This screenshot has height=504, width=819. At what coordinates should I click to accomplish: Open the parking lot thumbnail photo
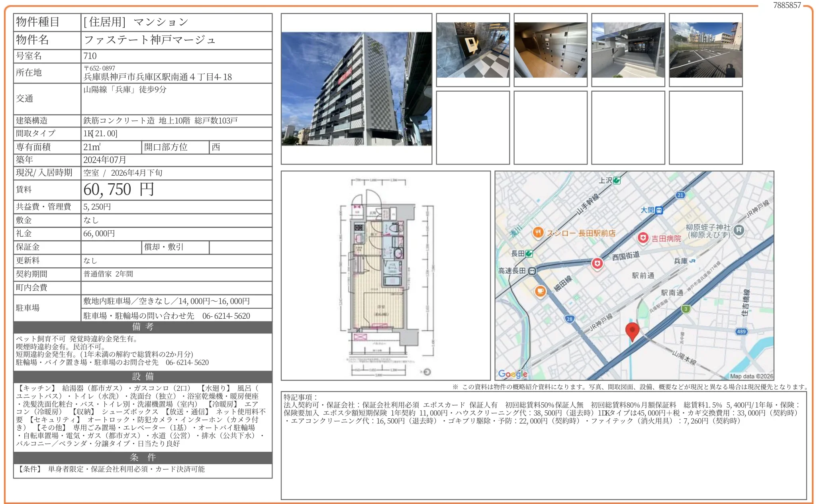[706, 50]
